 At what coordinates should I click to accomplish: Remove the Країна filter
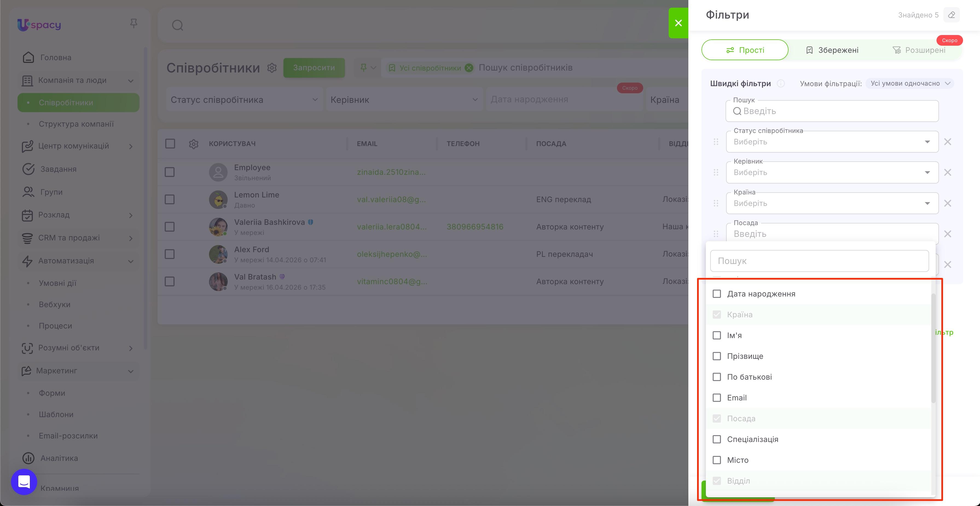coord(948,203)
